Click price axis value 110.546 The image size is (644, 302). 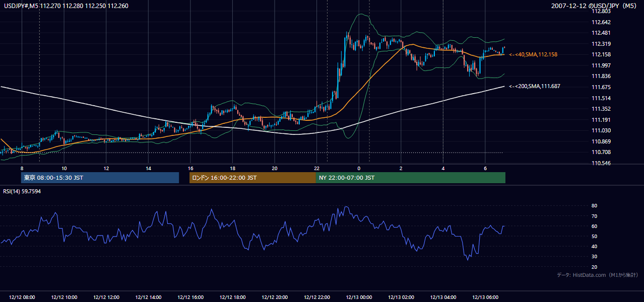[x=601, y=163]
